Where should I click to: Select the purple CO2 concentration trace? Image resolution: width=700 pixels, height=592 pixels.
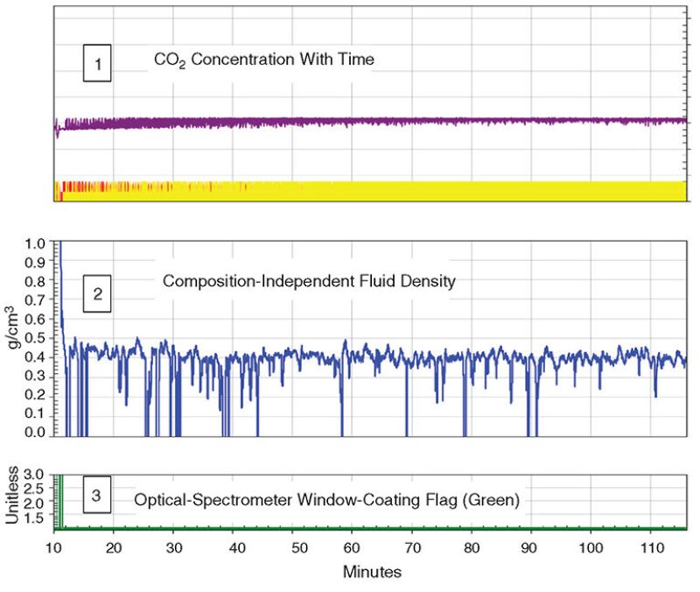pyautogui.click(x=350, y=123)
